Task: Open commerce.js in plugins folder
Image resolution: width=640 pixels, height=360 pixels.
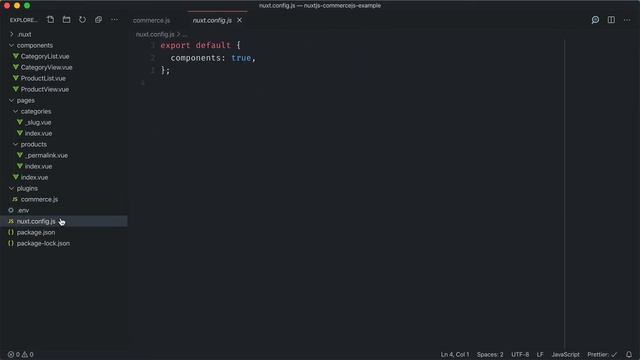Action: click(64, 200)
